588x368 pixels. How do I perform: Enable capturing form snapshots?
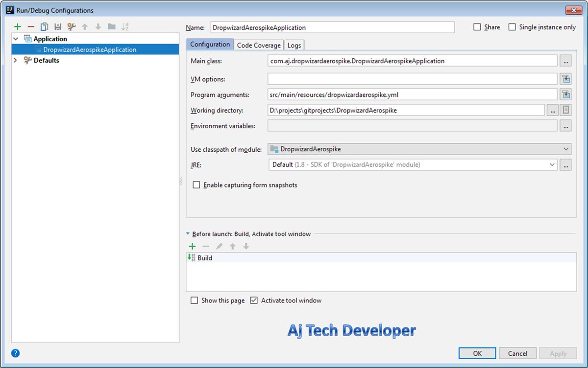[196, 184]
